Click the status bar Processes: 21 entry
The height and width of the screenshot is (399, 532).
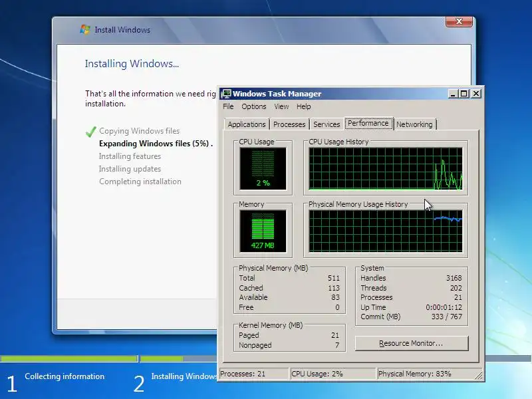[x=254, y=374]
